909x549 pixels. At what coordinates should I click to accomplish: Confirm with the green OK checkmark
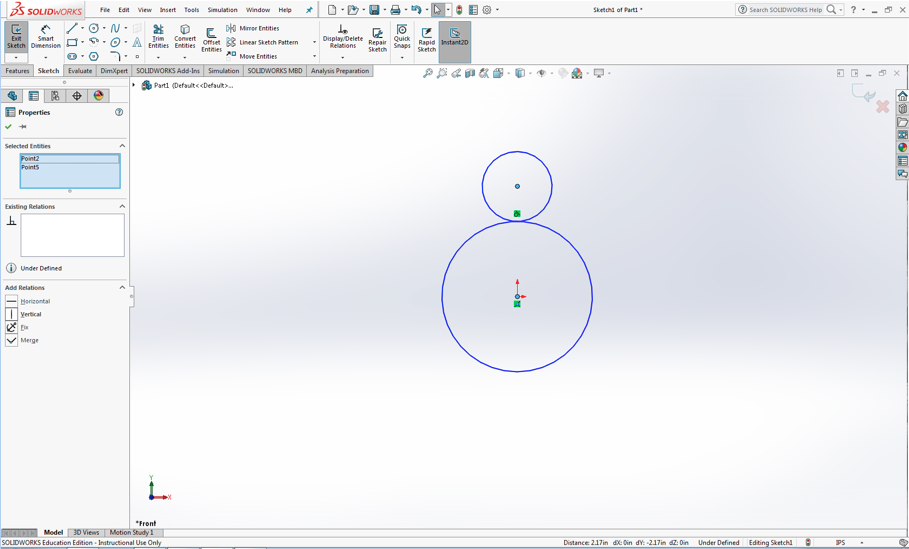click(8, 126)
